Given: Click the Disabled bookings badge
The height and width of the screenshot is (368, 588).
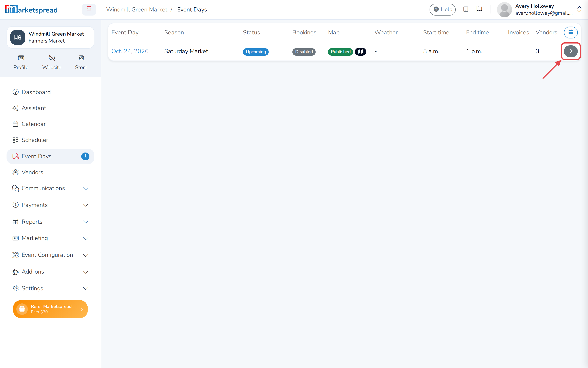Looking at the screenshot, I should [x=304, y=52].
